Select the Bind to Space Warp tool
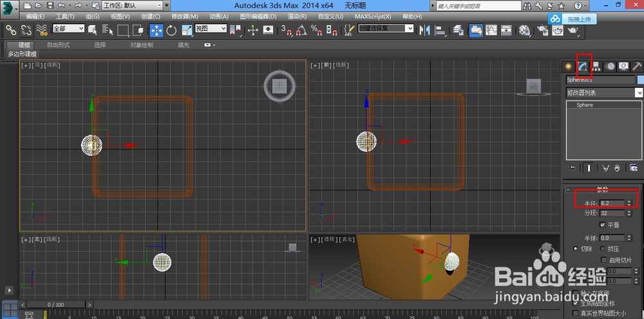Image resolution: width=644 pixels, height=319 pixels. [x=41, y=30]
